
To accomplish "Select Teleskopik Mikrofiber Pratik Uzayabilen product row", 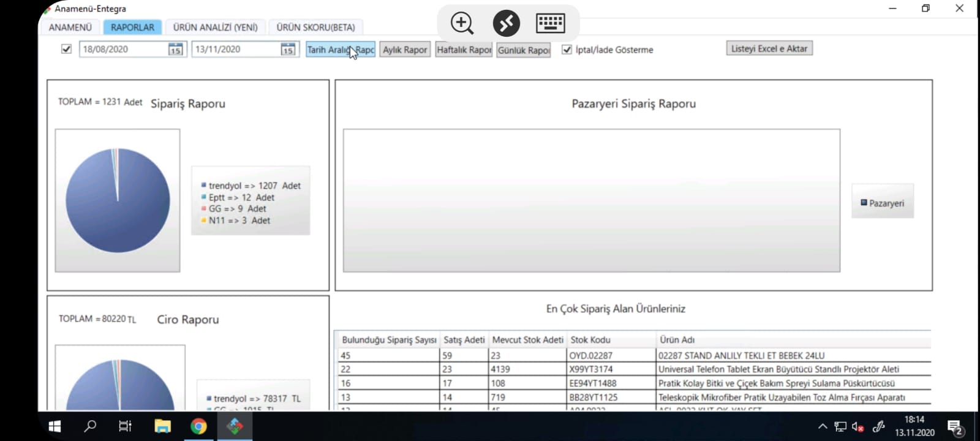I will click(x=794, y=398).
